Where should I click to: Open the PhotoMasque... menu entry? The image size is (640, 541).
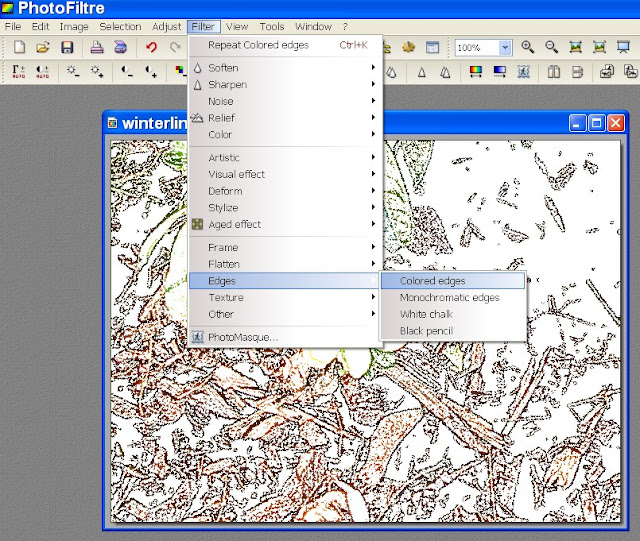click(285, 337)
